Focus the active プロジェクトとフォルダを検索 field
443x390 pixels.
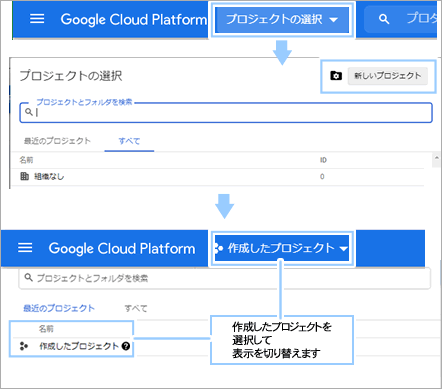point(226,113)
